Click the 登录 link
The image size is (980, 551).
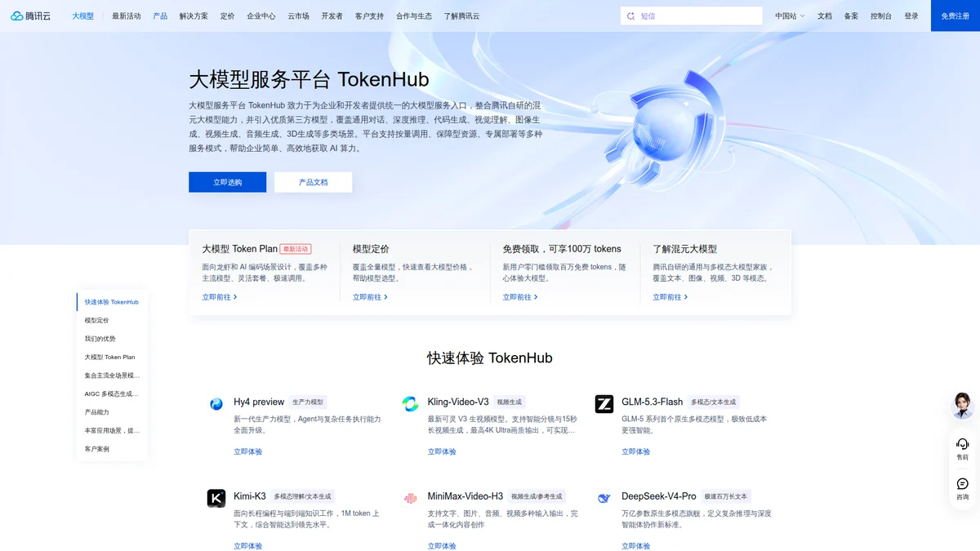pos(911,16)
